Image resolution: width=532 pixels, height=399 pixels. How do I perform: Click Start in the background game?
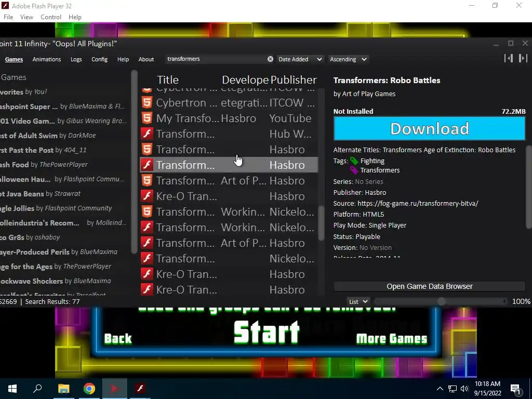coord(267,332)
